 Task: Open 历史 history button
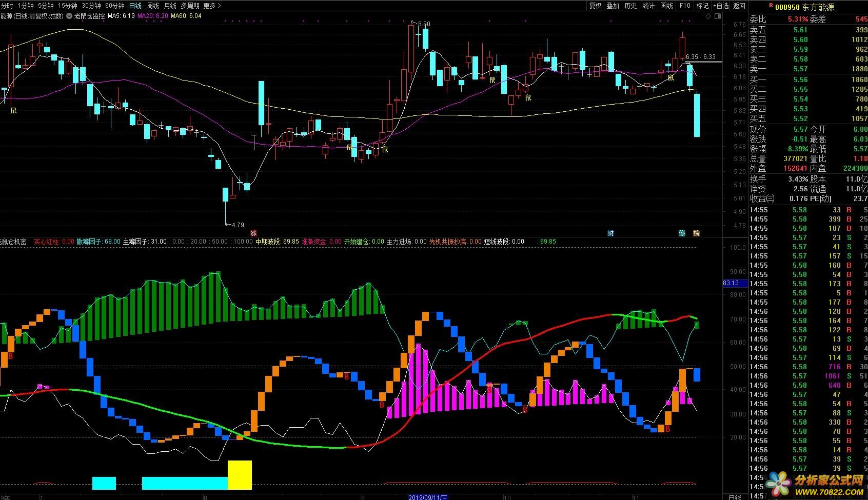[x=631, y=6]
